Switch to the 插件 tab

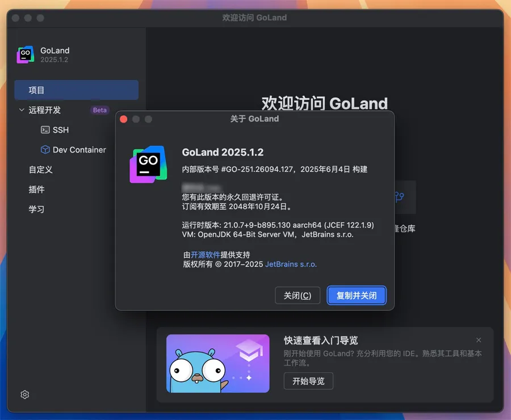[37, 190]
